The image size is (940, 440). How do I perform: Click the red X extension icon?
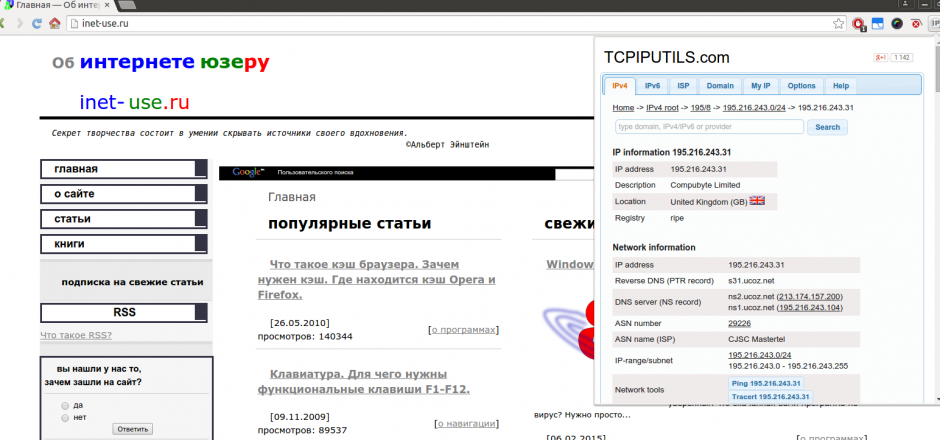[x=915, y=24]
